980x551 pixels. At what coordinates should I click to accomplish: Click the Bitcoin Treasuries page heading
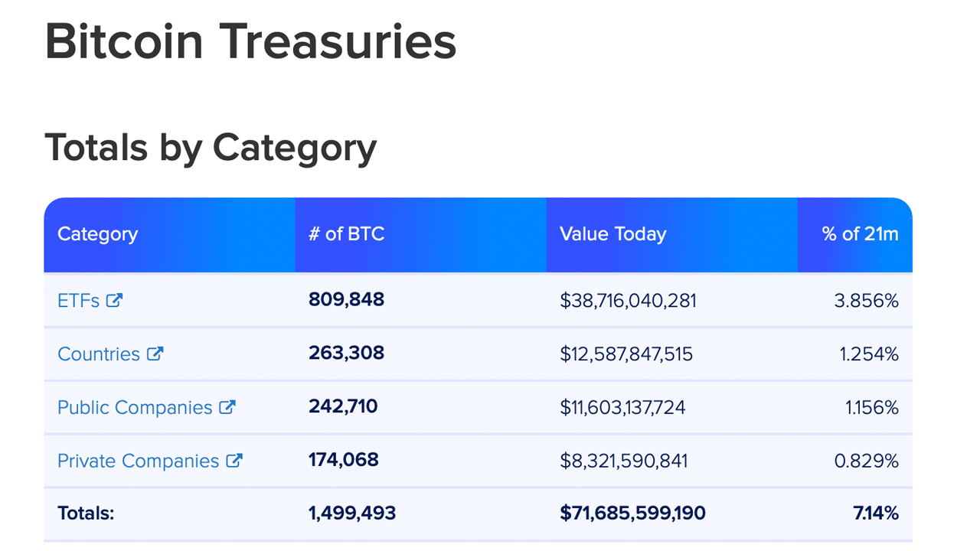pyautogui.click(x=250, y=41)
